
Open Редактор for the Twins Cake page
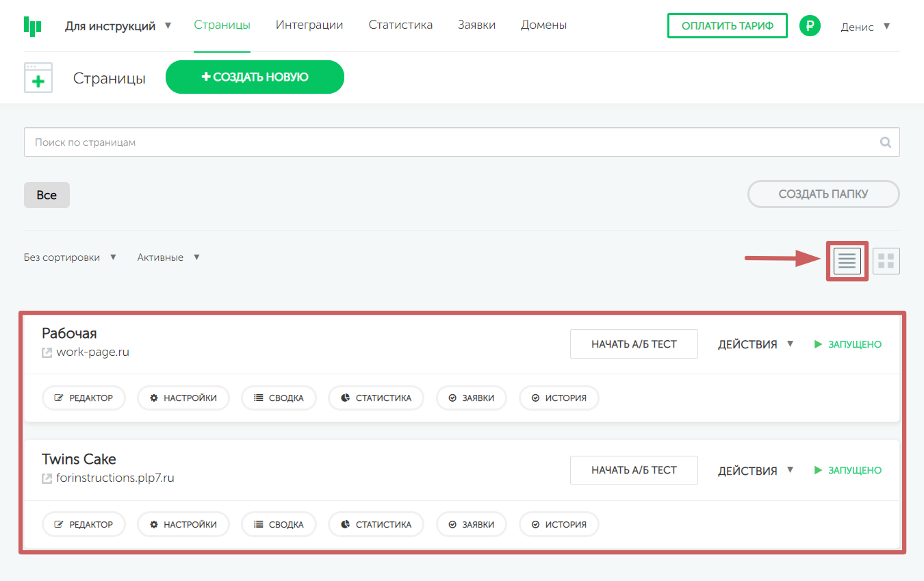84,524
